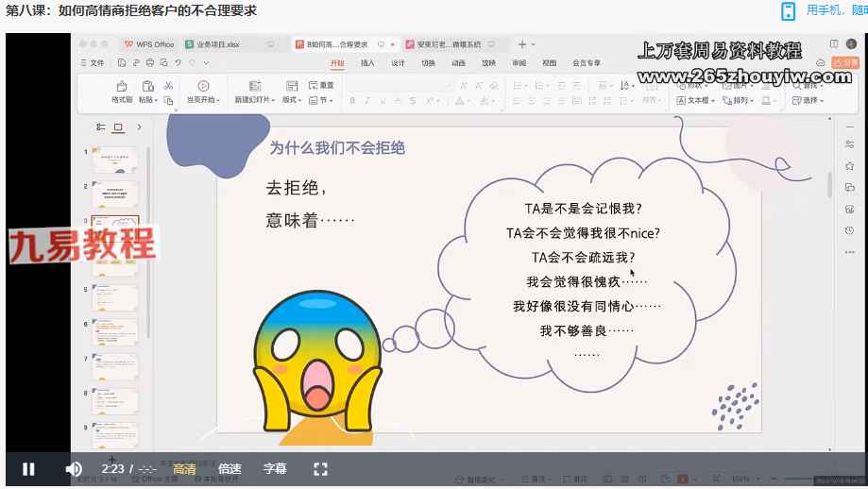
Task: Click the 新建幻灯片 new slide icon
Action: [x=254, y=86]
